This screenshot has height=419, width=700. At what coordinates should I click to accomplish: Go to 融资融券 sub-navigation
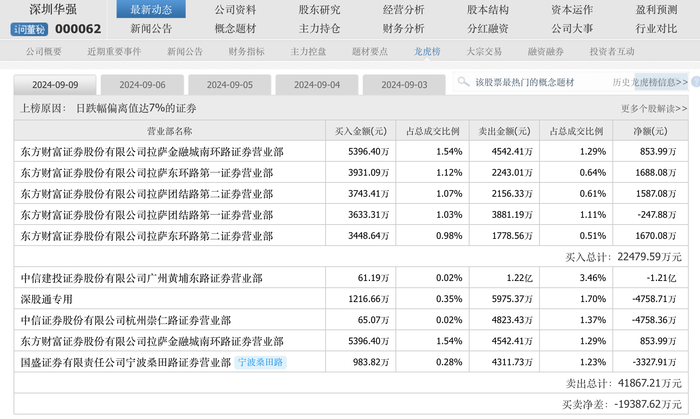(546, 52)
